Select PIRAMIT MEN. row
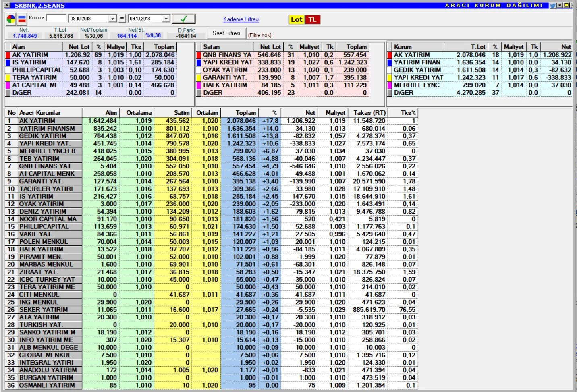The width and height of the screenshot is (577, 392). point(211,257)
